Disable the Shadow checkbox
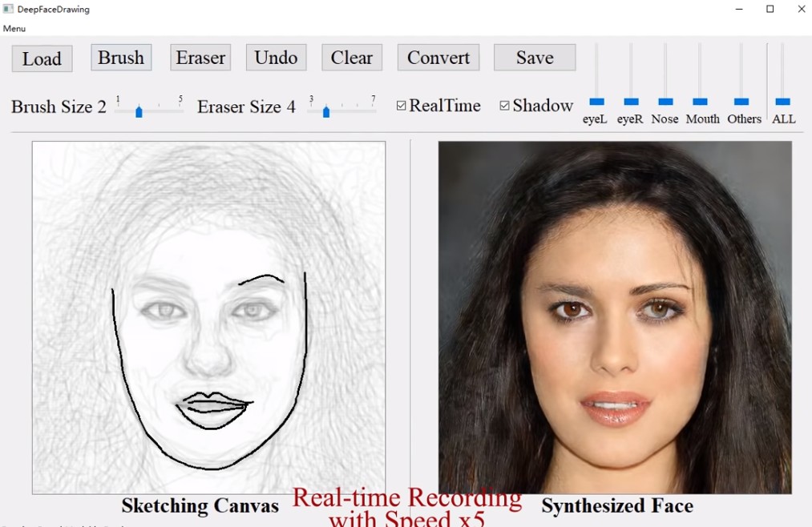Screen dimensions: 812x527 click(x=505, y=106)
